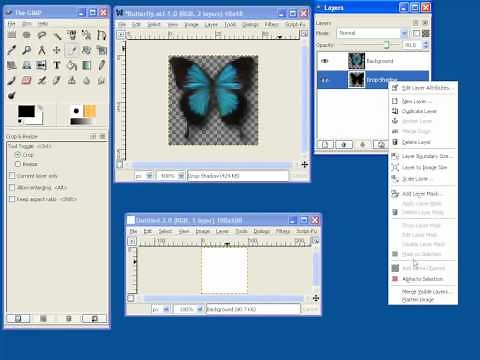Select the Flip tool

(42, 65)
